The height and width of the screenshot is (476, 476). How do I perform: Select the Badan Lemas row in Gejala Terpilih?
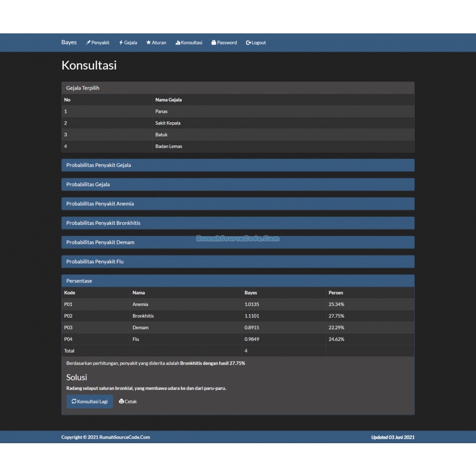pyautogui.click(x=238, y=146)
